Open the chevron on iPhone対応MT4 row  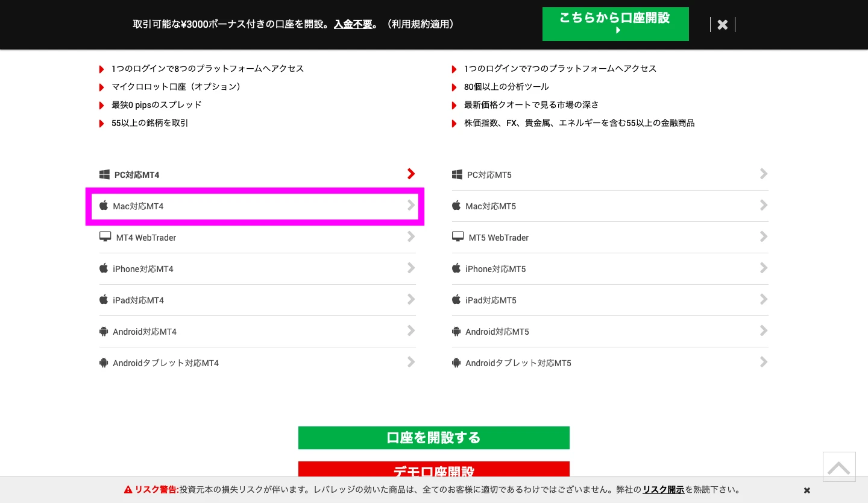pyautogui.click(x=411, y=268)
